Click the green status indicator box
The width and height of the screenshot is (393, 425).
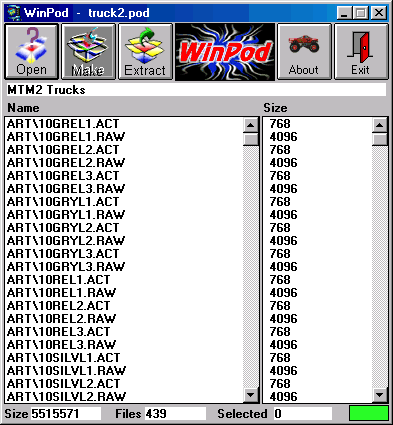pyautogui.click(x=369, y=413)
